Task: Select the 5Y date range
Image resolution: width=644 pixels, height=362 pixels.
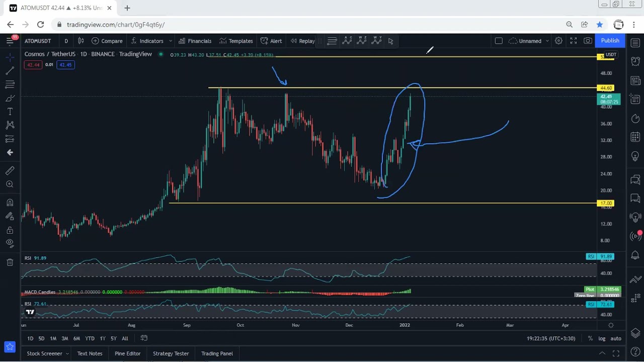Action: coord(114,338)
